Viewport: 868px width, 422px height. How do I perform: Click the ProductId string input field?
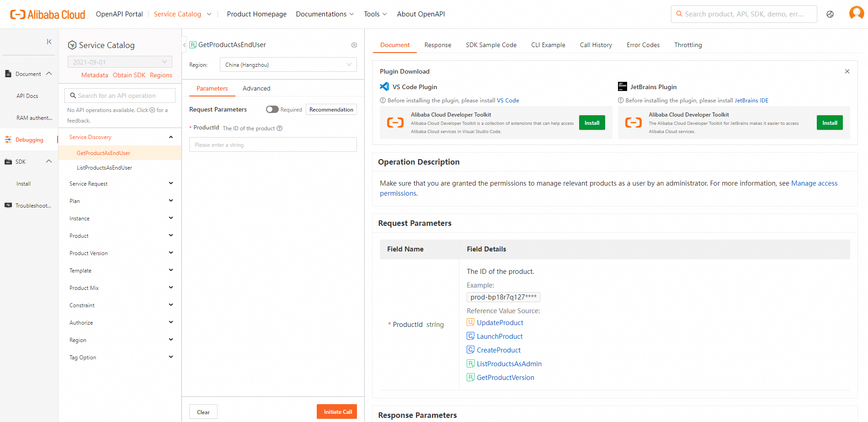pyautogui.click(x=273, y=145)
